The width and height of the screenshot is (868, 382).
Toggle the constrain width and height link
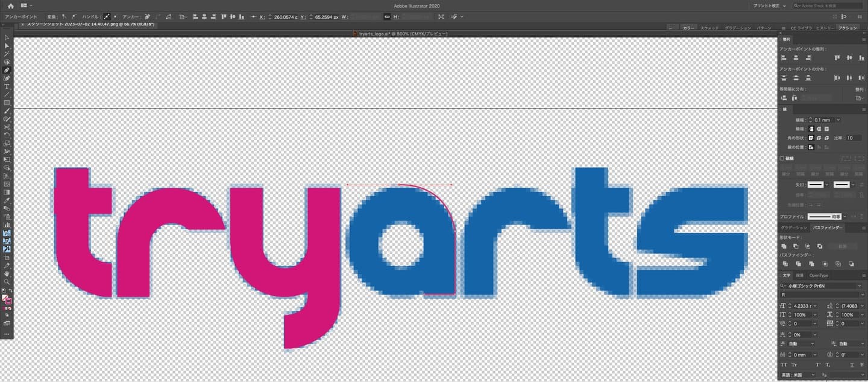[x=387, y=17]
